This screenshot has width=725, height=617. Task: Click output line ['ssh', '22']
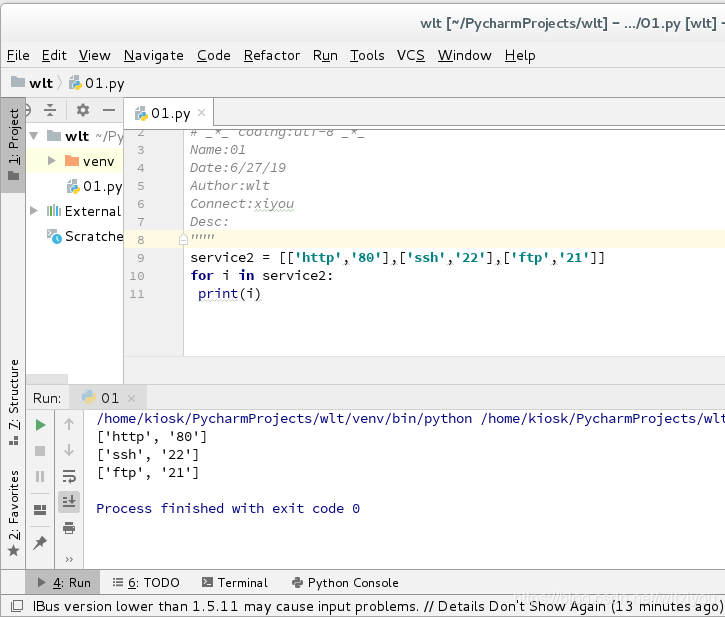(148, 455)
